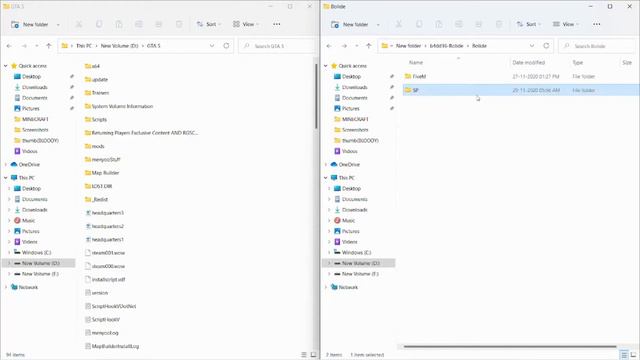Screen dimensions: 640x360
Task: Go up one level in Bolide window
Action: (369, 46)
